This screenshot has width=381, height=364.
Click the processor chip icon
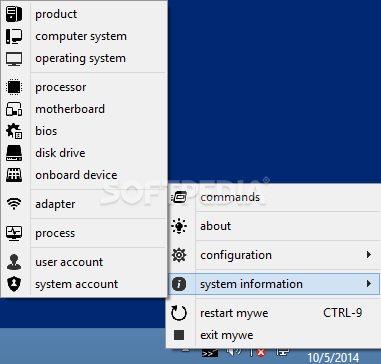(x=14, y=87)
